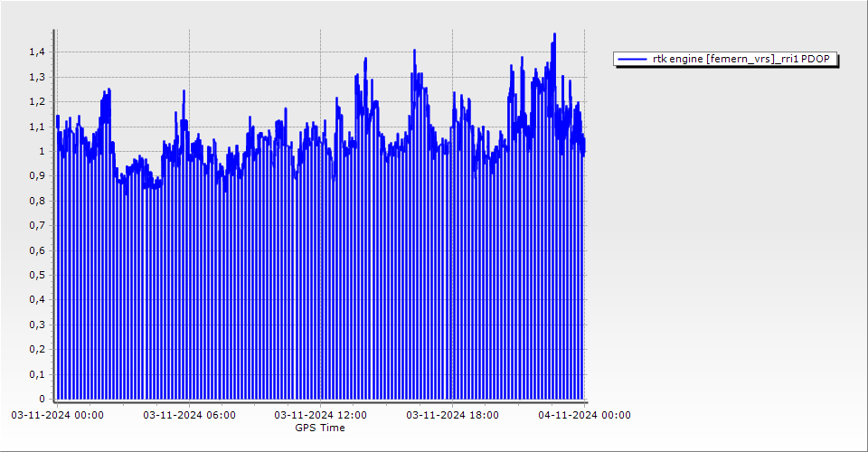Viewport: 868px width, 452px height.
Task: Click the '0' y-axis origin label
Action: (x=41, y=399)
